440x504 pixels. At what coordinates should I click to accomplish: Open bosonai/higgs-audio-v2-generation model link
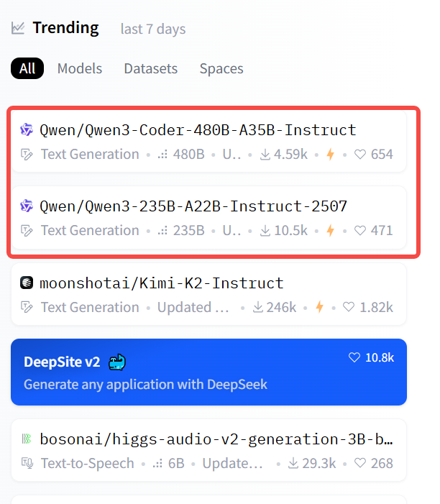(216, 439)
